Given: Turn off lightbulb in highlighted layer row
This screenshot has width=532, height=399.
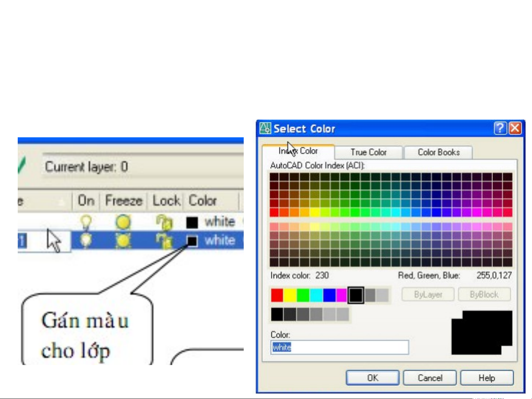Looking at the screenshot, I should tap(86, 240).
